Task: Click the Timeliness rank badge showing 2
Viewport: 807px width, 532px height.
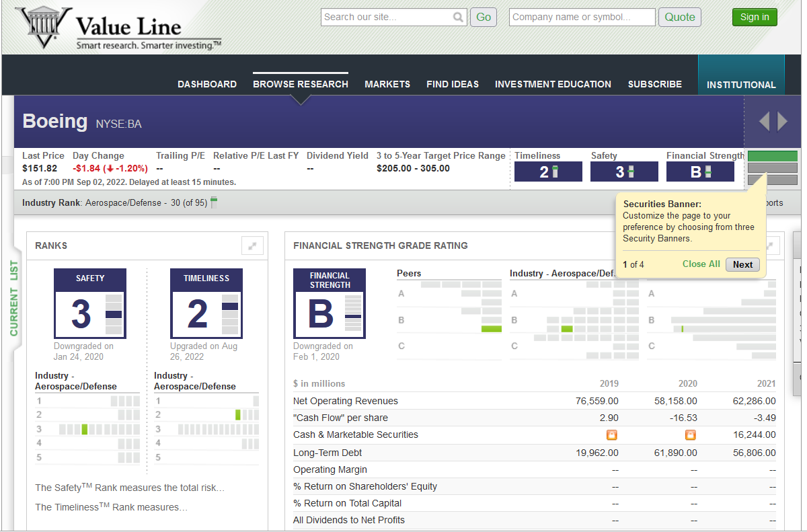Action: point(548,172)
